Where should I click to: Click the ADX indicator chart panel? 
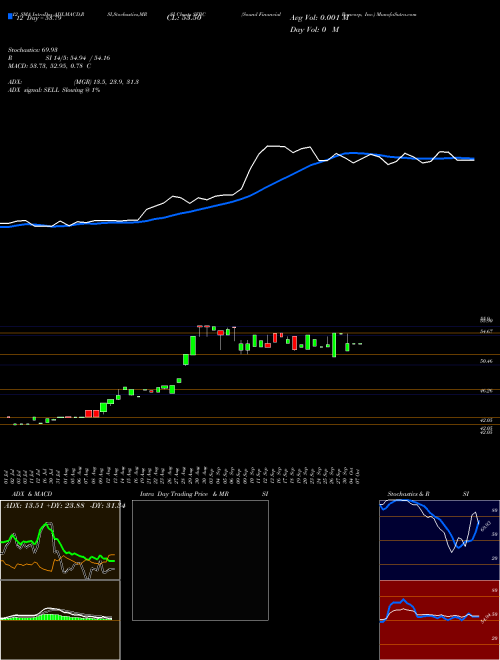tap(60, 540)
